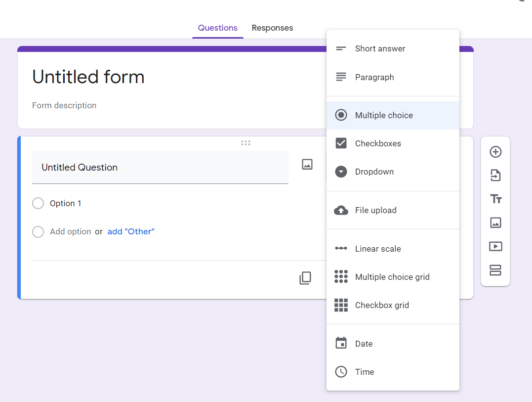Click the Time clock icon

click(341, 372)
